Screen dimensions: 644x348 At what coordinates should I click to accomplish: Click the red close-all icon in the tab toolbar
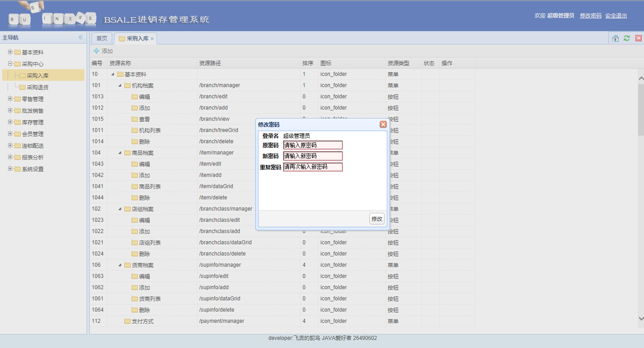click(x=639, y=39)
